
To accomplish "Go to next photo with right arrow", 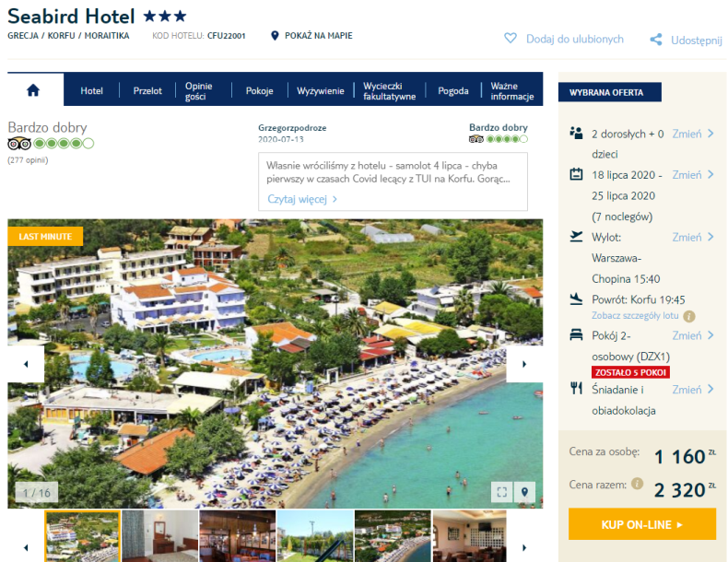I will click(x=524, y=364).
